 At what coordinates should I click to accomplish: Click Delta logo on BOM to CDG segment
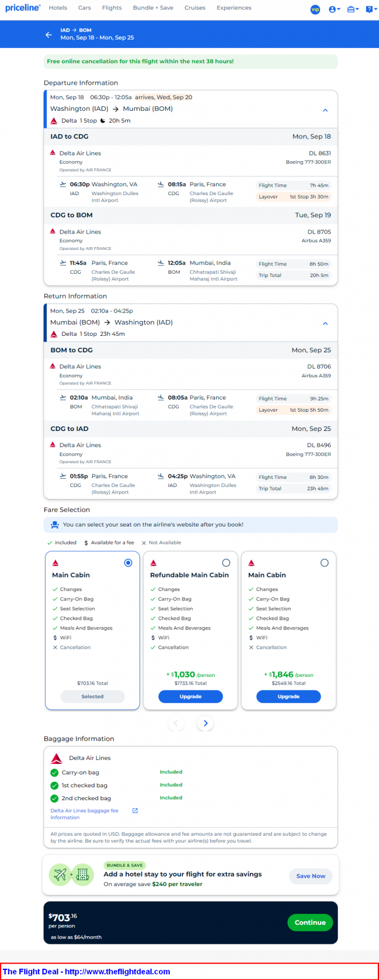tap(53, 366)
